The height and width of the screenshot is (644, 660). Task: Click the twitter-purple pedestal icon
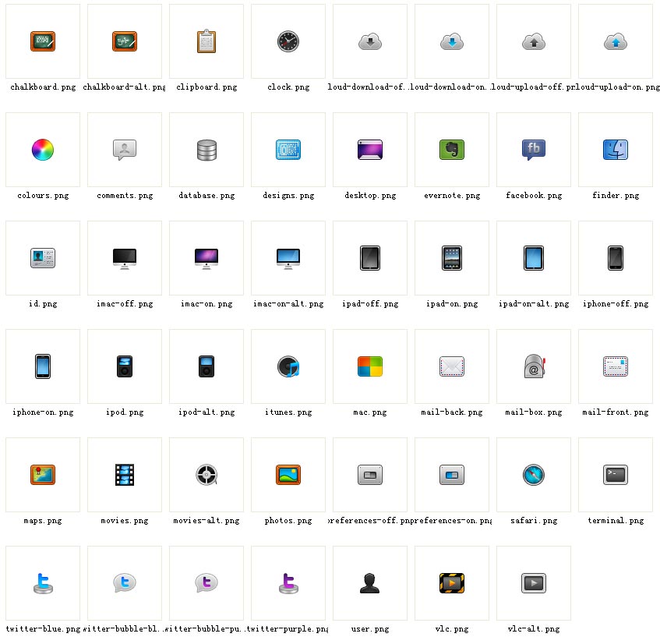[288, 583]
